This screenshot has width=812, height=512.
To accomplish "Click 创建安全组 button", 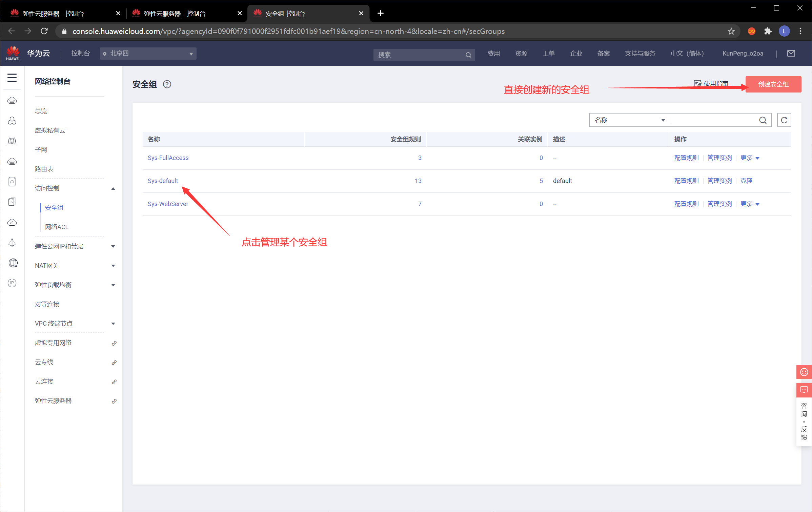I will pyautogui.click(x=773, y=84).
